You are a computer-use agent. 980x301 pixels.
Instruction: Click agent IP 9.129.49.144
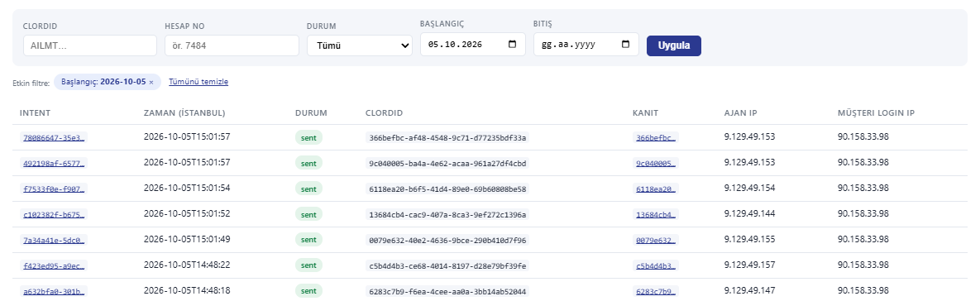pos(749,213)
